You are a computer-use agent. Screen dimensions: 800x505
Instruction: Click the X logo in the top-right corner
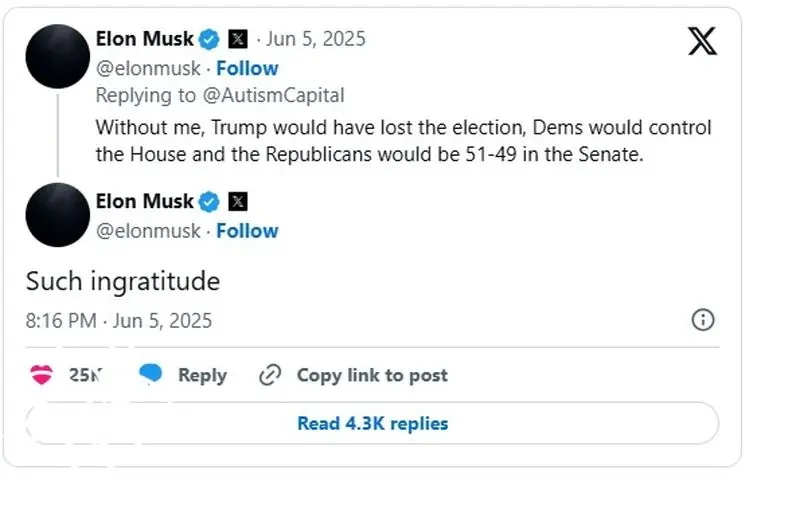click(x=703, y=40)
